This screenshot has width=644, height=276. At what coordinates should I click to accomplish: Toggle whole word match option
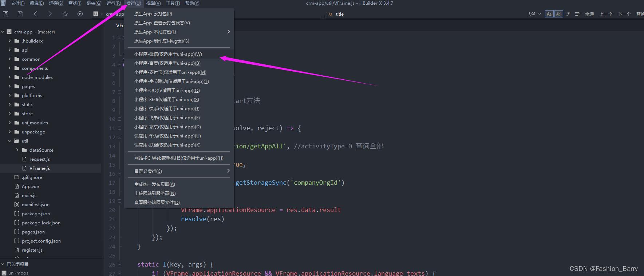point(559,14)
